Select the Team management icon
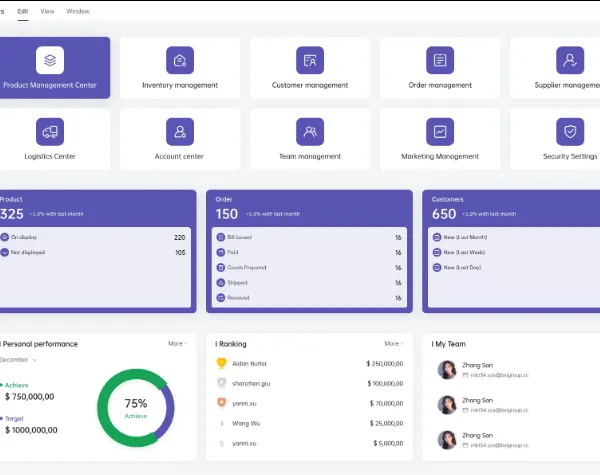Image resolution: width=600 pixels, height=475 pixels. tap(310, 132)
